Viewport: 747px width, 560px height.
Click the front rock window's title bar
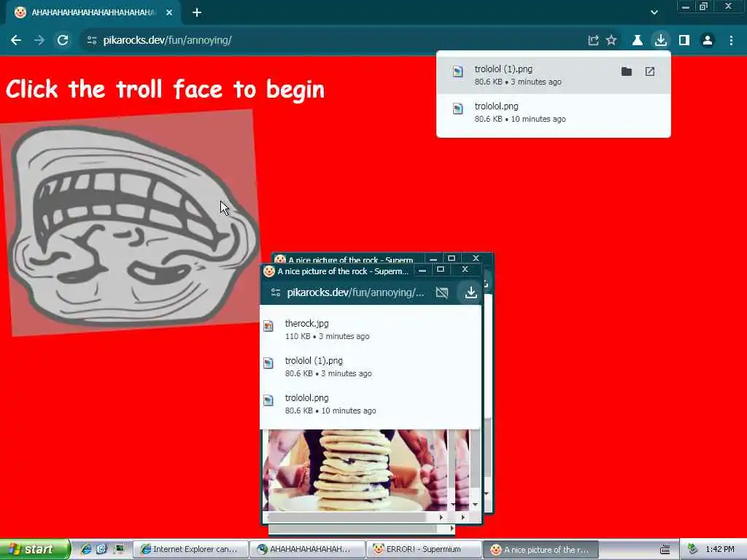pos(342,271)
